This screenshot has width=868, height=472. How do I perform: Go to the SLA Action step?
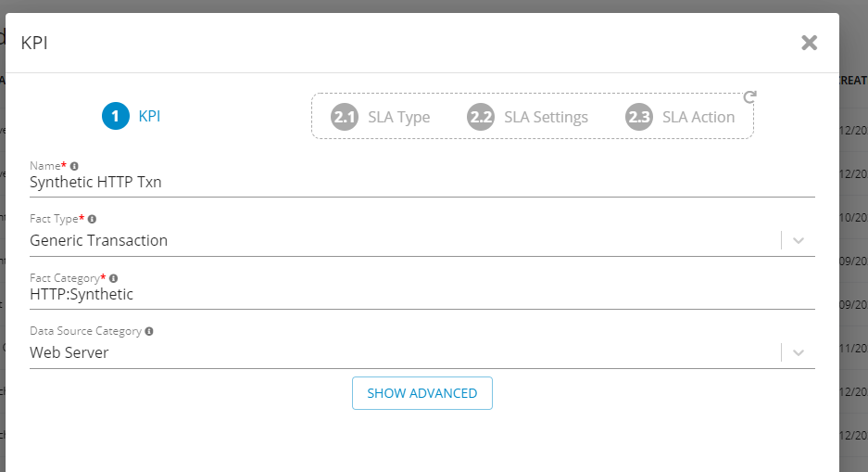click(698, 118)
